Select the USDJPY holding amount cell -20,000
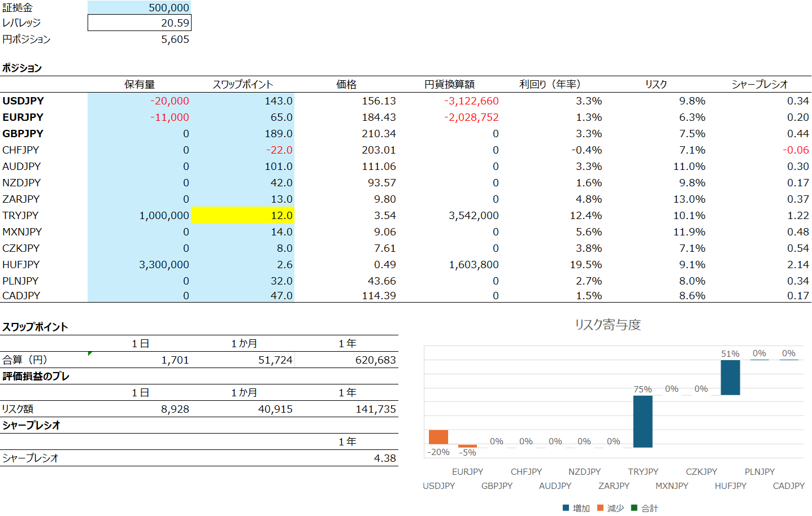 click(x=140, y=100)
